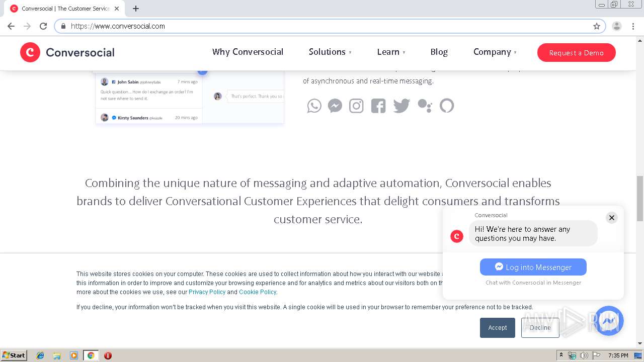Click the red security taskbar icon
644x362 pixels.
coord(108,355)
